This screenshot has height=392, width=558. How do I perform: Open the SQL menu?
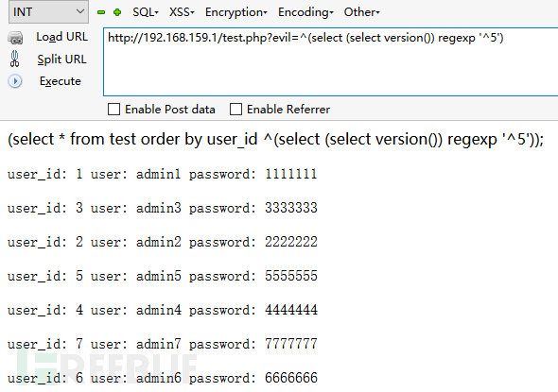(146, 12)
